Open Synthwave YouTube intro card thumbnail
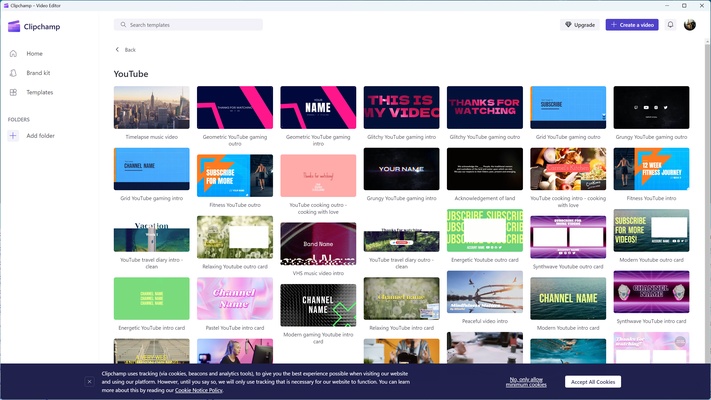The image size is (711, 400). point(651,292)
